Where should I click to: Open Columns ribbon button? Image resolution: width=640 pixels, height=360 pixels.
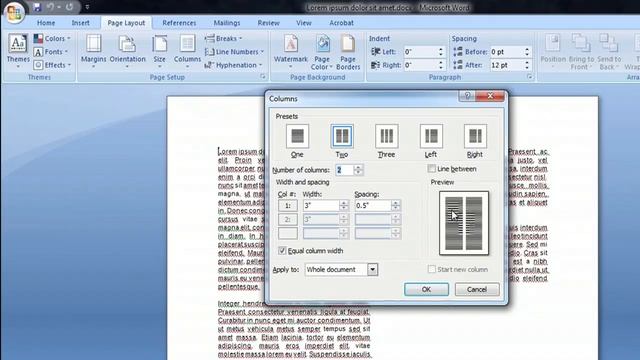(x=187, y=51)
